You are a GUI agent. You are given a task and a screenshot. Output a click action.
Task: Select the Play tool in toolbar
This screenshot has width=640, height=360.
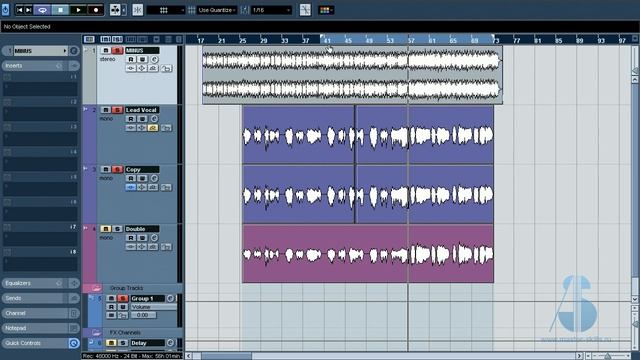point(116,10)
